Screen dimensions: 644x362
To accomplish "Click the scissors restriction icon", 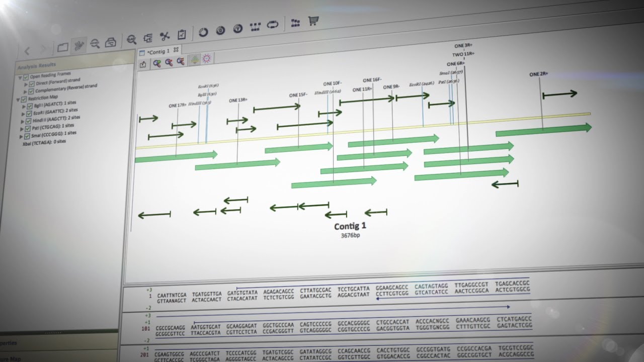I will pyautogui.click(x=165, y=36).
